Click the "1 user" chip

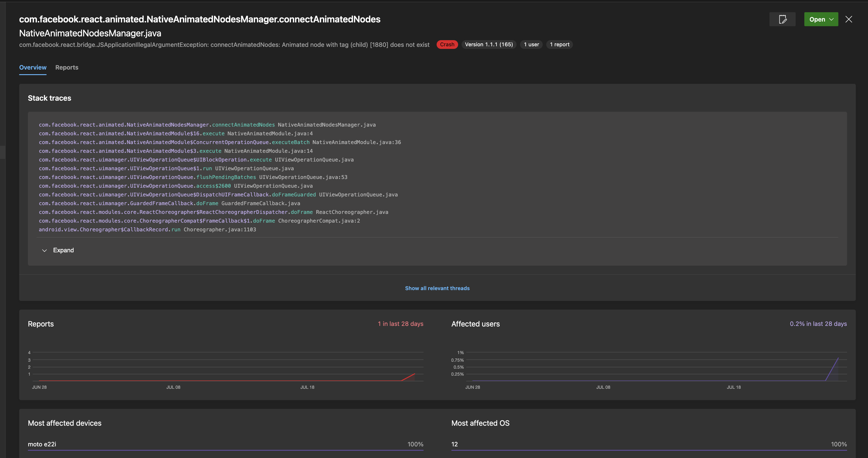click(x=531, y=44)
